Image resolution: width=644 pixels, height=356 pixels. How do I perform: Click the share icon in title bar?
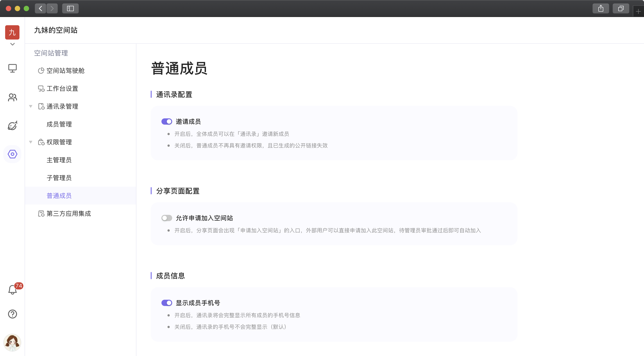pos(600,9)
